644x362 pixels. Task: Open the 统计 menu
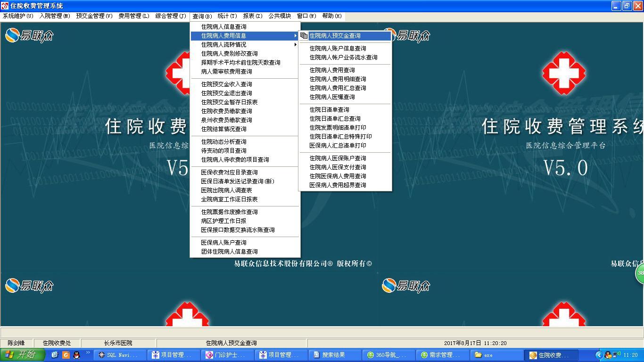pyautogui.click(x=227, y=16)
